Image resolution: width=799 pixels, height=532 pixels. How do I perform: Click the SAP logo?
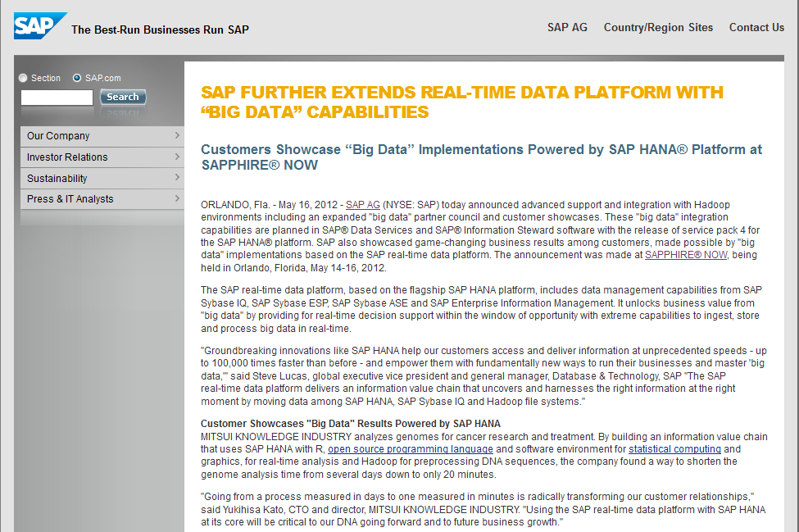(x=40, y=26)
